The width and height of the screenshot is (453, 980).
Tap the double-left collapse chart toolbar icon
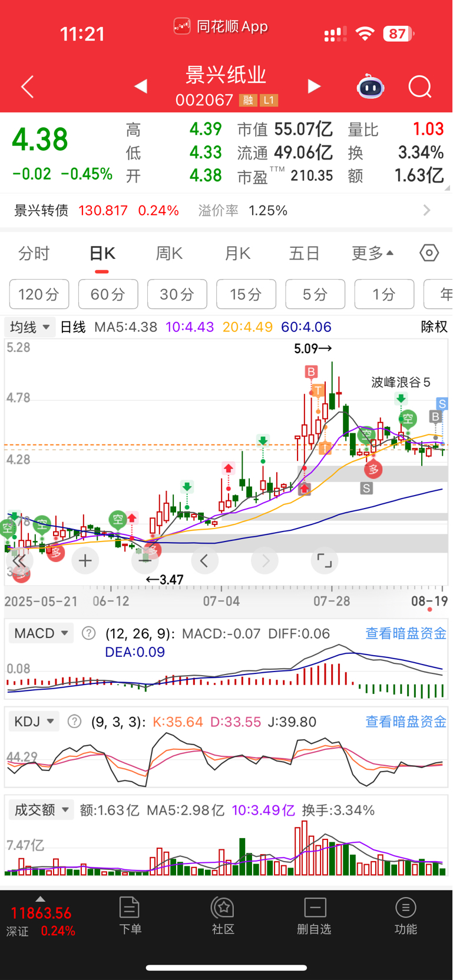[x=19, y=561]
